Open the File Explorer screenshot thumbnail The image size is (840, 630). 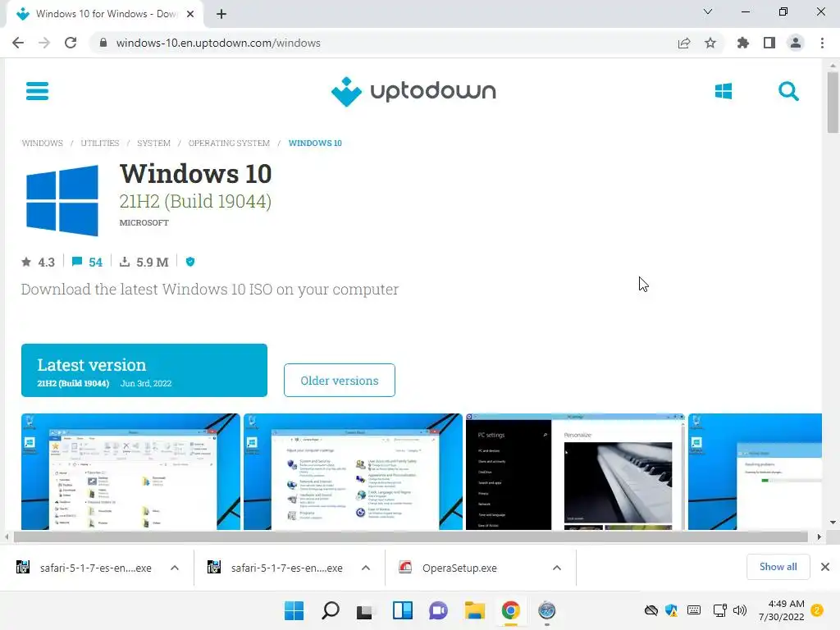point(130,472)
